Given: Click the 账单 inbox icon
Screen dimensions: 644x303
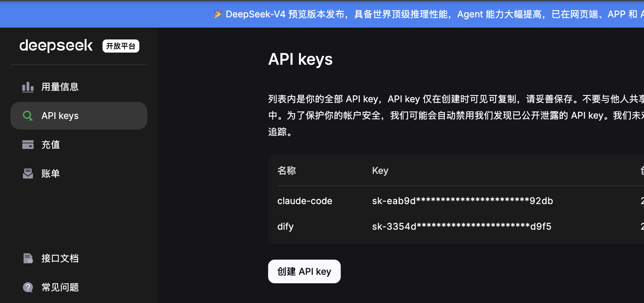Looking at the screenshot, I should tap(28, 174).
